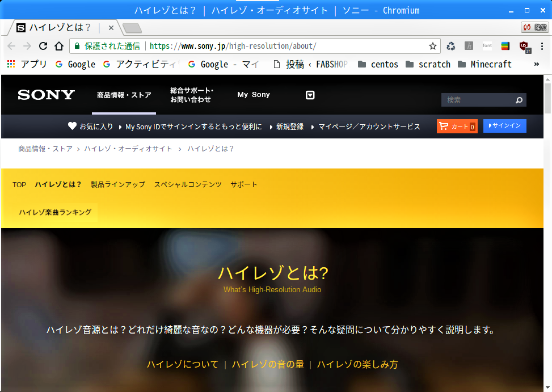
Task: Click the address bar URL
Action: tap(233, 46)
